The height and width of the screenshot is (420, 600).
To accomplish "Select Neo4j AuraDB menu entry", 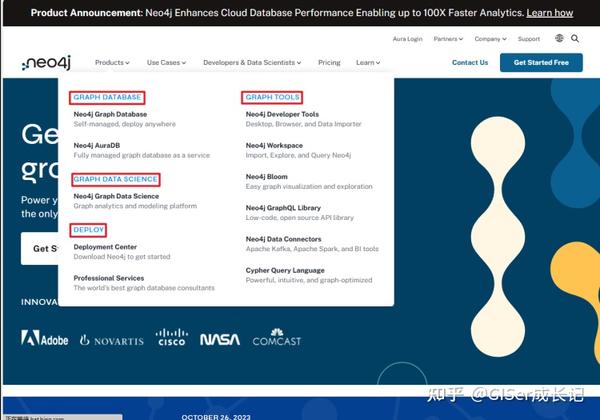I will pyautogui.click(x=96, y=145).
